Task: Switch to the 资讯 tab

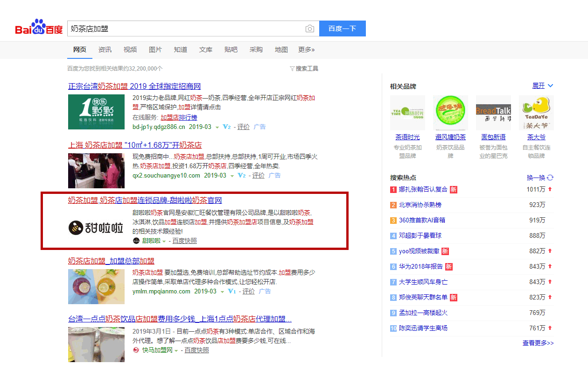Action: 105,50
